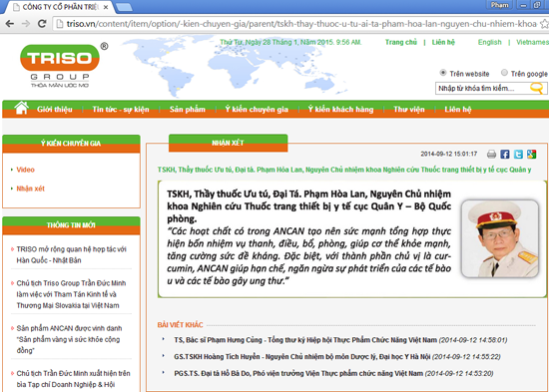Open the 'Sản phẩm' menu item
Image resolution: width=549 pixels, height=392 pixels.
(x=188, y=109)
